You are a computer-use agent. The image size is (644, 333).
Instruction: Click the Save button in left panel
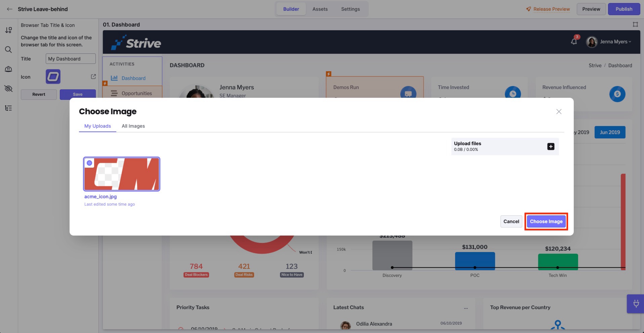[x=78, y=94]
